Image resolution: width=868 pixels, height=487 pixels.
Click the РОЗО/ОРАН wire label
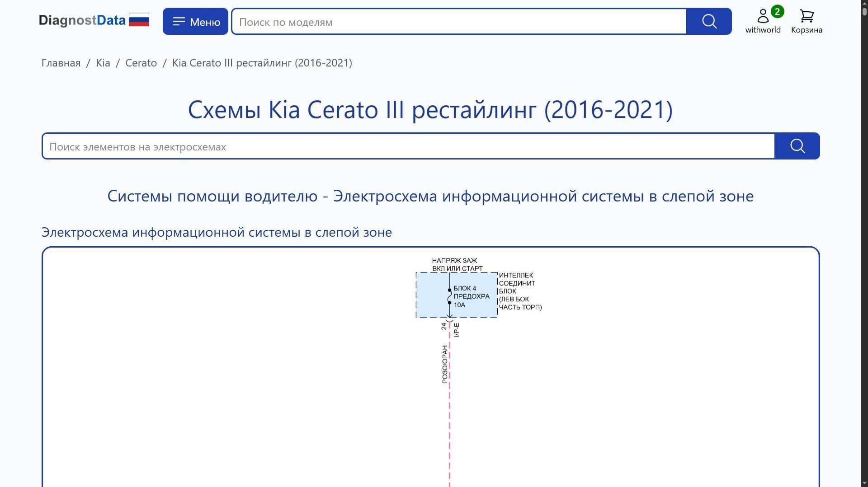point(445,364)
